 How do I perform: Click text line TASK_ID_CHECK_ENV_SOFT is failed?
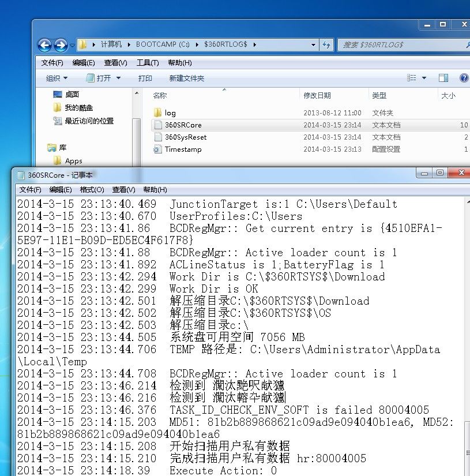(223, 410)
